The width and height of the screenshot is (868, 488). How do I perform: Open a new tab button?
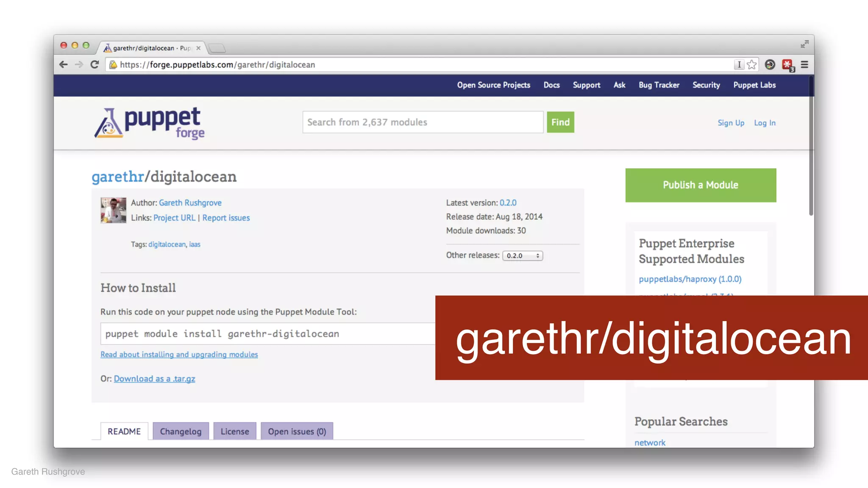pyautogui.click(x=217, y=48)
